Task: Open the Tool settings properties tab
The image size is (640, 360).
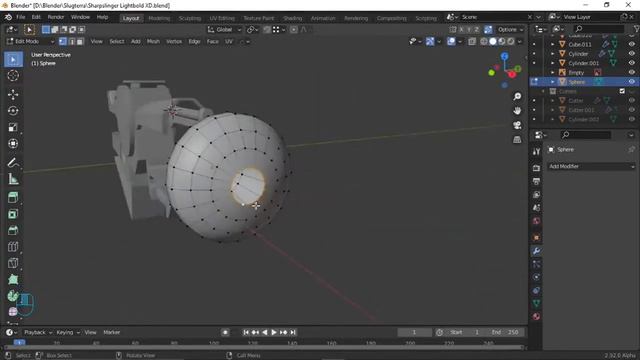Action: [536, 151]
